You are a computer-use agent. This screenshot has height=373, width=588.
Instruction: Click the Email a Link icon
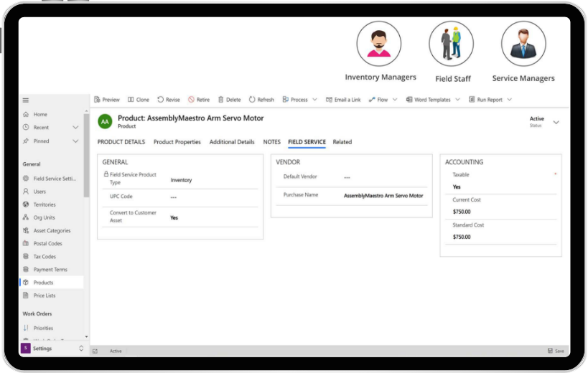pos(329,100)
